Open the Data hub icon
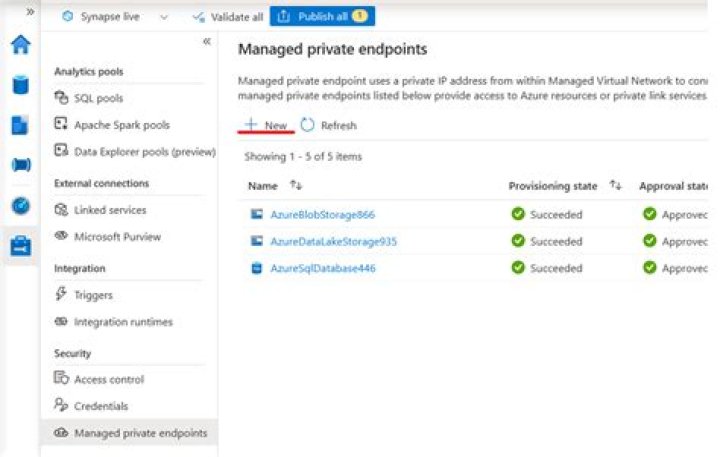720x457 pixels. click(x=20, y=85)
